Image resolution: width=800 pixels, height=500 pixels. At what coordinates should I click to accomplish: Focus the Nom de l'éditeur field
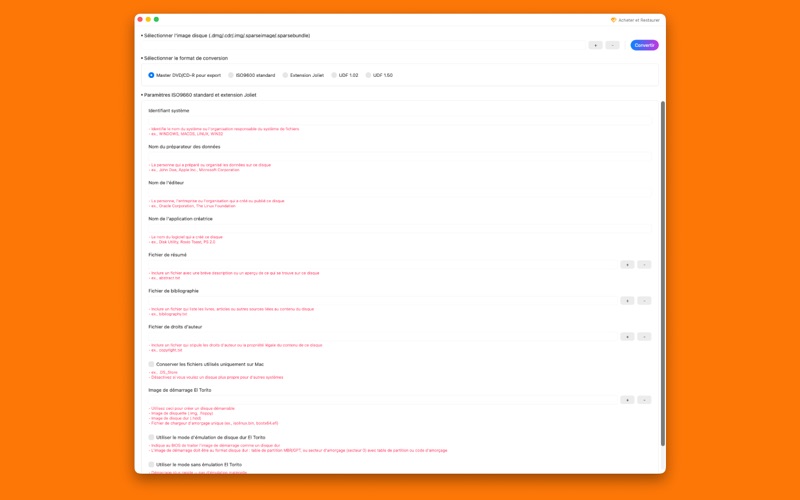399,192
